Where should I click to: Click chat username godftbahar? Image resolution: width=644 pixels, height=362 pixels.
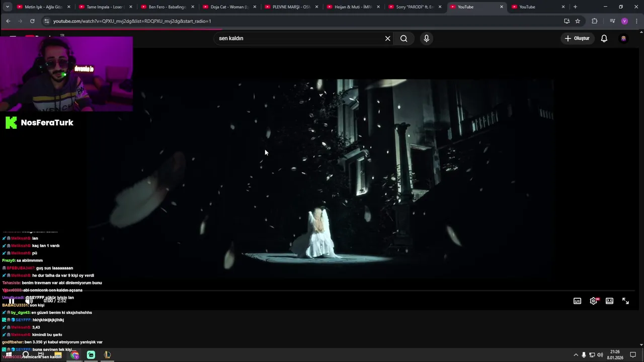click(x=13, y=342)
